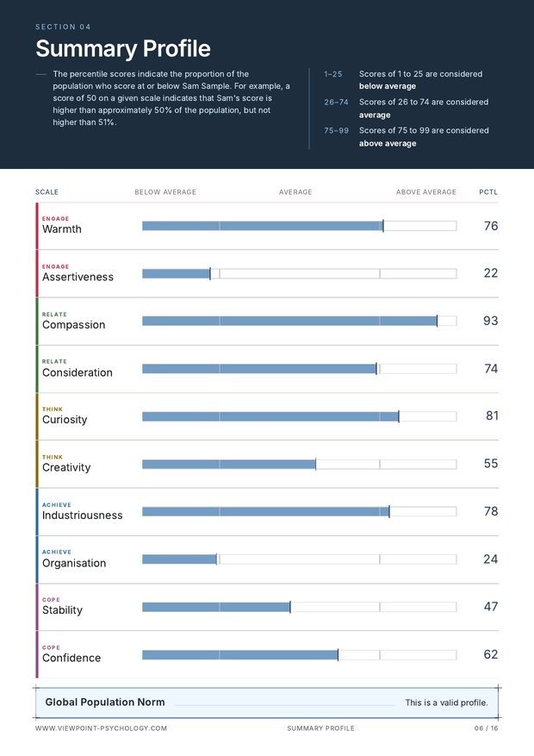Viewport: 534px width, 756px height.
Task: Click the 06 / 16 page number
Action: (487, 728)
